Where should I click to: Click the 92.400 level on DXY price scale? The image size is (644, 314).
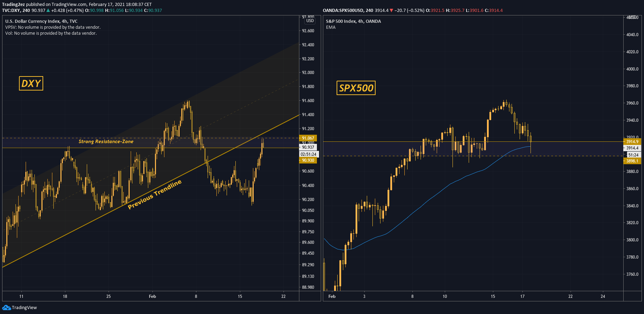tap(308, 45)
